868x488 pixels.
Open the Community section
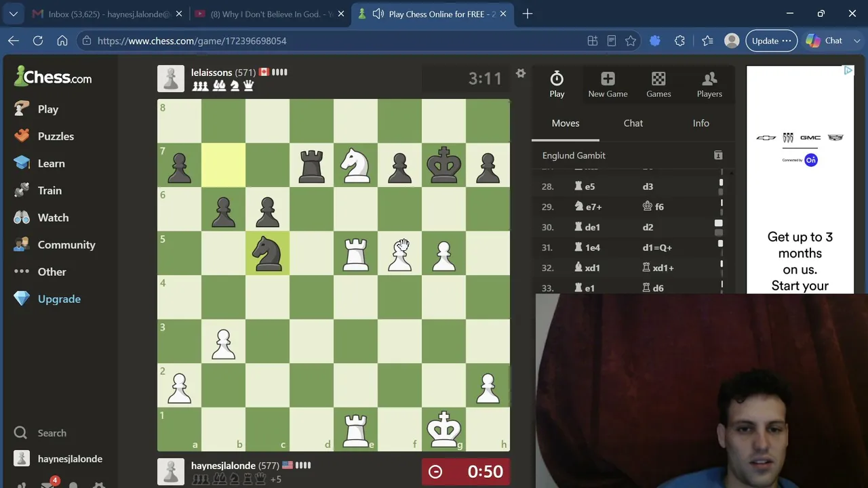54,245
